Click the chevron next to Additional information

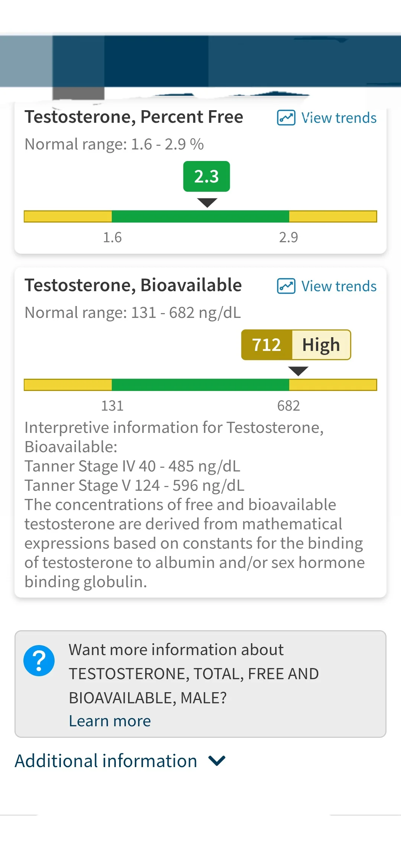[217, 761]
